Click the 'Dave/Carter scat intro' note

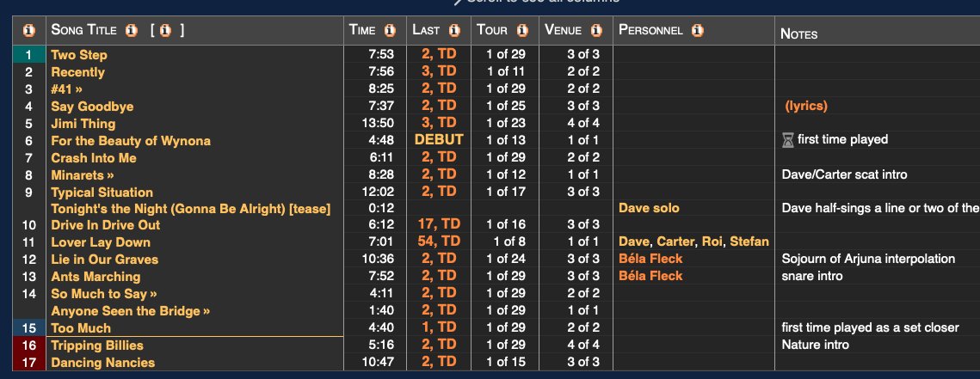coord(844,174)
